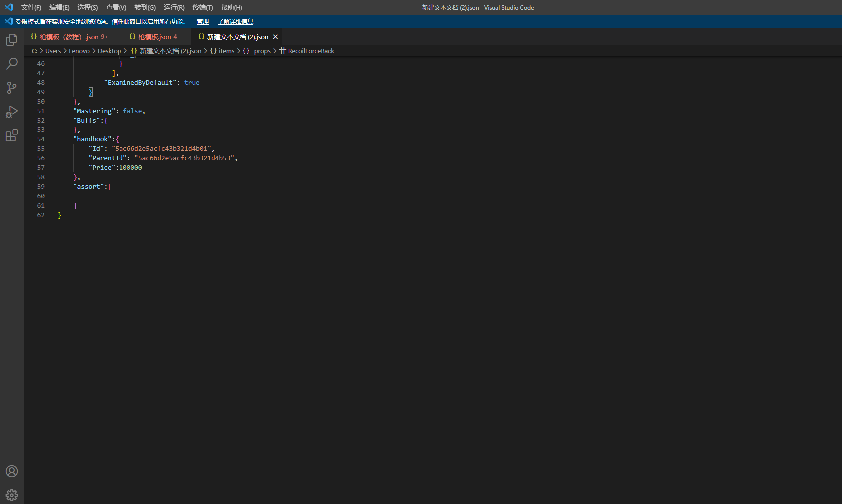Click 了解详细信息 link in banner
The width and height of the screenshot is (842, 504).
coord(236,21)
